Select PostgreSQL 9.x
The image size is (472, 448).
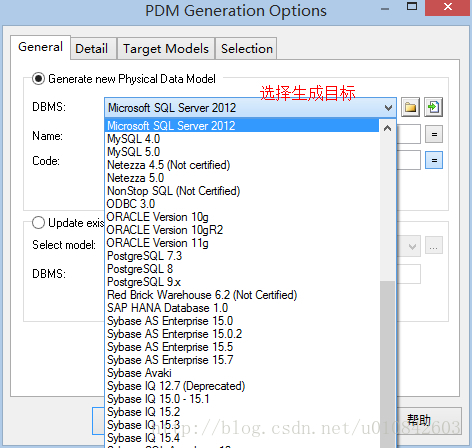pos(242,282)
